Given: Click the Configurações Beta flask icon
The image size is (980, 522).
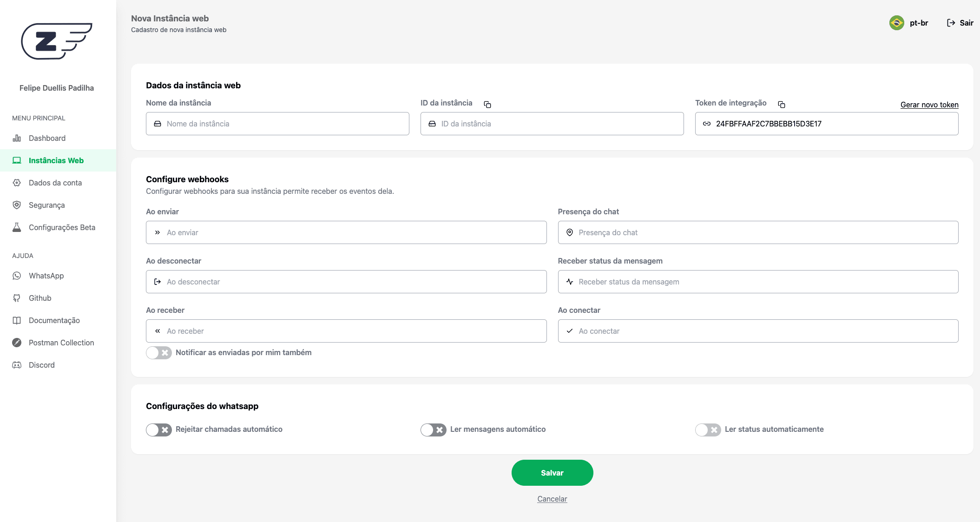Looking at the screenshot, I should [x=17, y=227].
